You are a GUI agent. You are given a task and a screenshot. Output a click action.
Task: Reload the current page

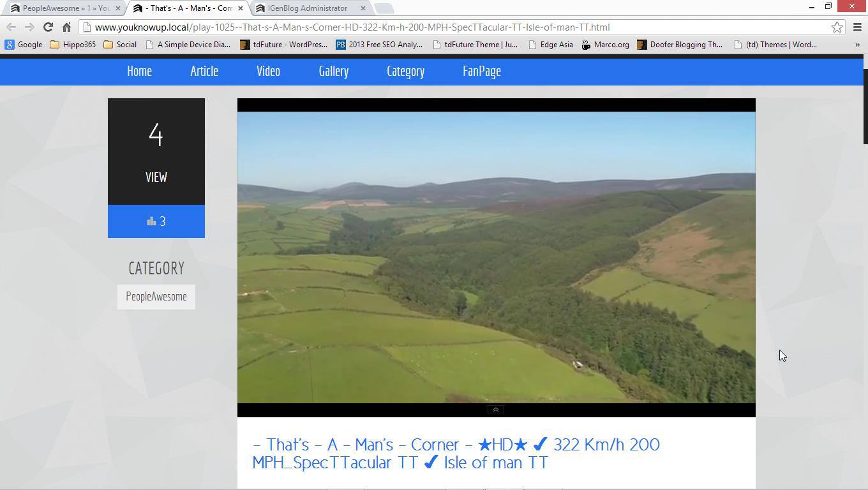click(x=48, y=27)
